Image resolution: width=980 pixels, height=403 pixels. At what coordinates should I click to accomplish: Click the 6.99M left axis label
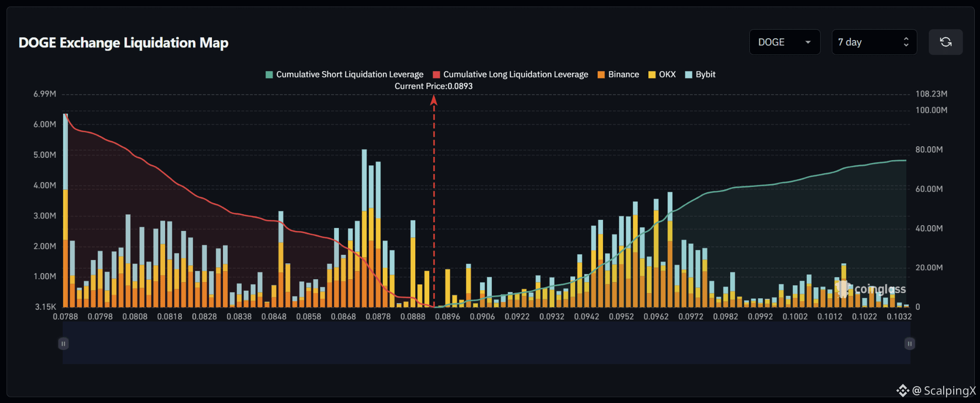45,94
